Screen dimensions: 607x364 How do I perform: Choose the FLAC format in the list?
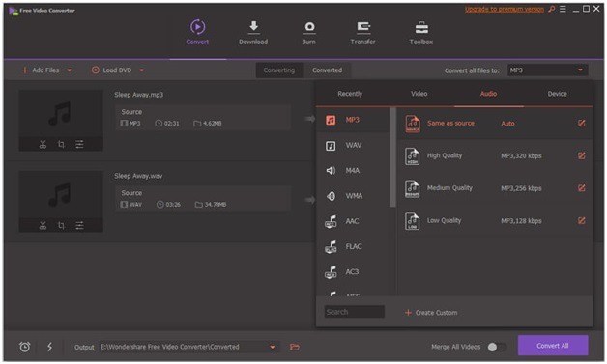click(353, 247)
